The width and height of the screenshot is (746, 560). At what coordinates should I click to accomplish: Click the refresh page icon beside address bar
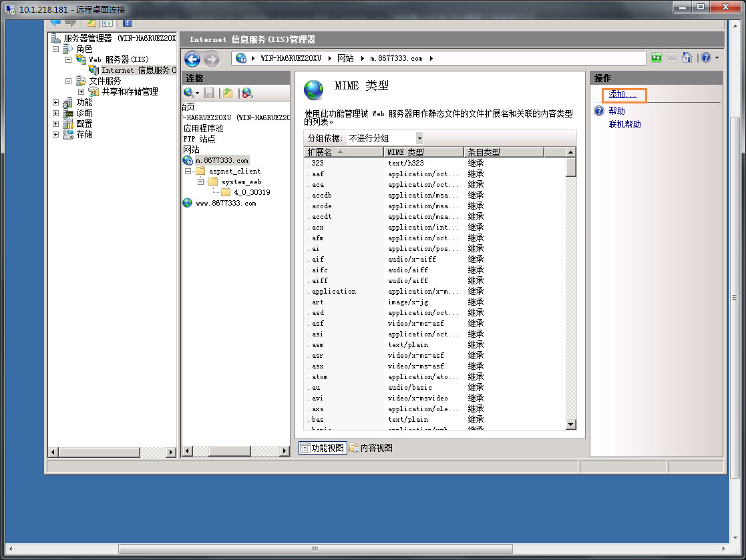click(x=657, y=58)
